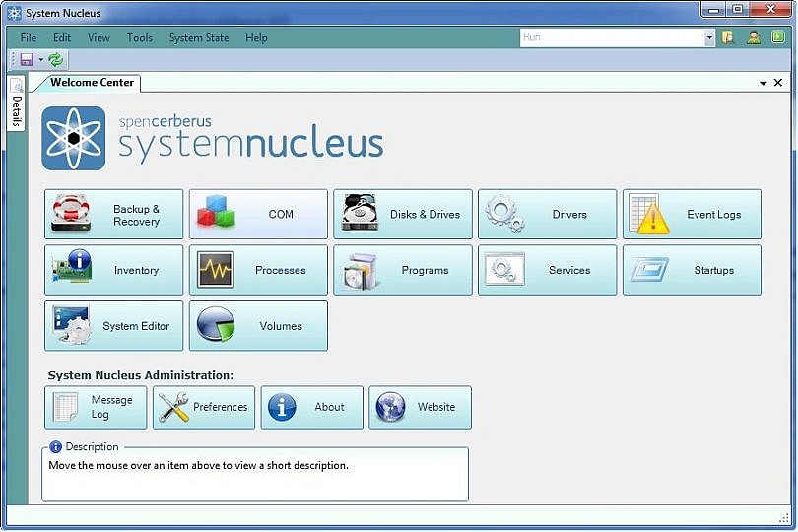Open the Event Logs tile
Screen dimensions: 798x532
(x=693, y=215)
